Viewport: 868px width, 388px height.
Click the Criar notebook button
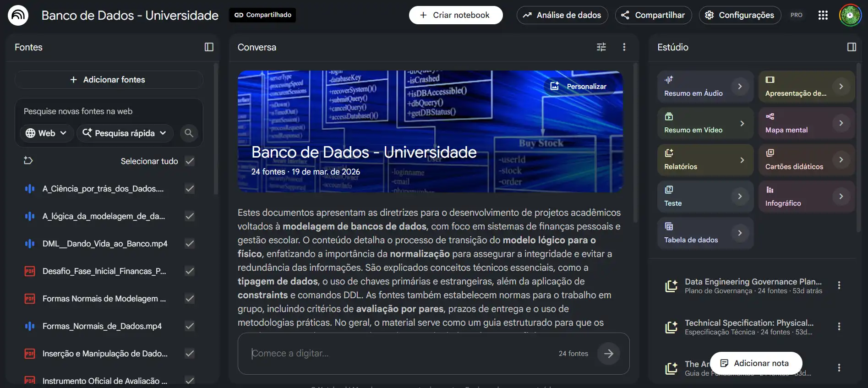[455, 15]
